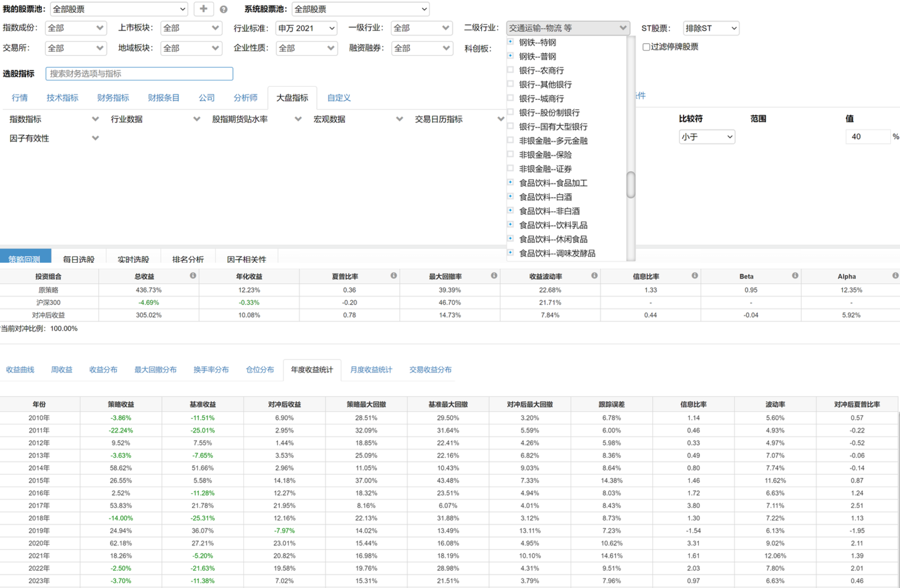Click the help question mark icon
The height and width of the screenshot is (588, 900).
point(223,9)
